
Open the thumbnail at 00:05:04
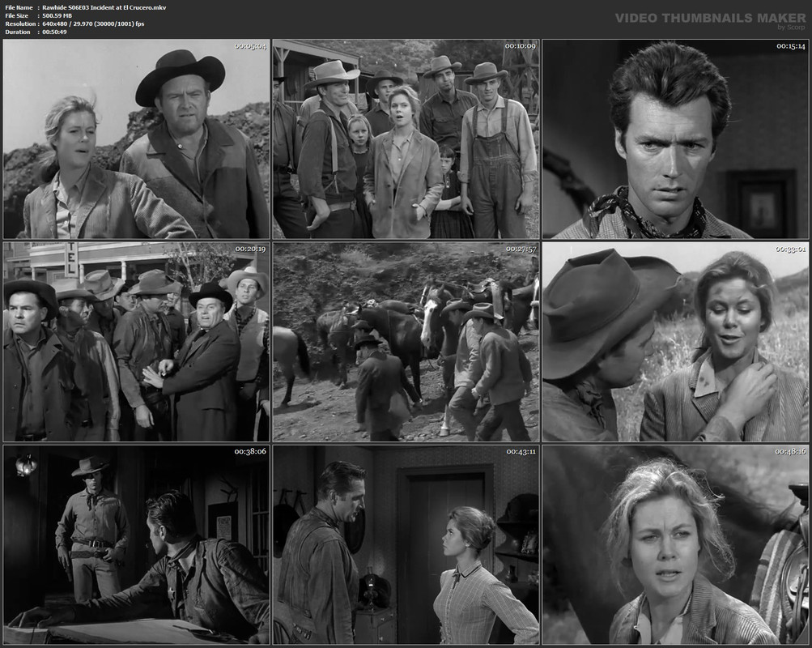136,139
